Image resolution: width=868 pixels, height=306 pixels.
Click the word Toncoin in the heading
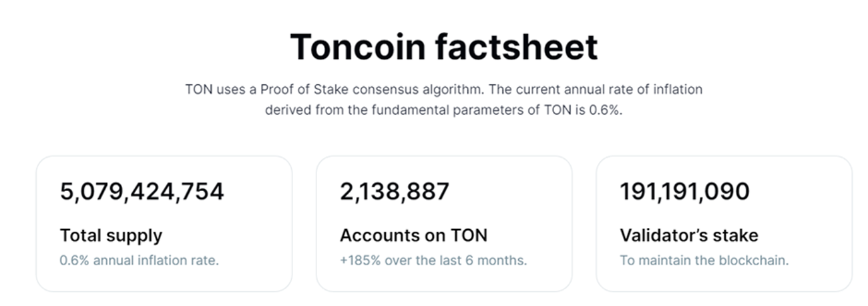pyautogui.click(x=357, y=47)
